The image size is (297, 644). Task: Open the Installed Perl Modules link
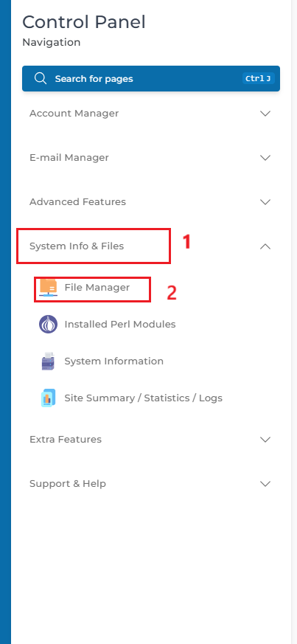(120, 325)
